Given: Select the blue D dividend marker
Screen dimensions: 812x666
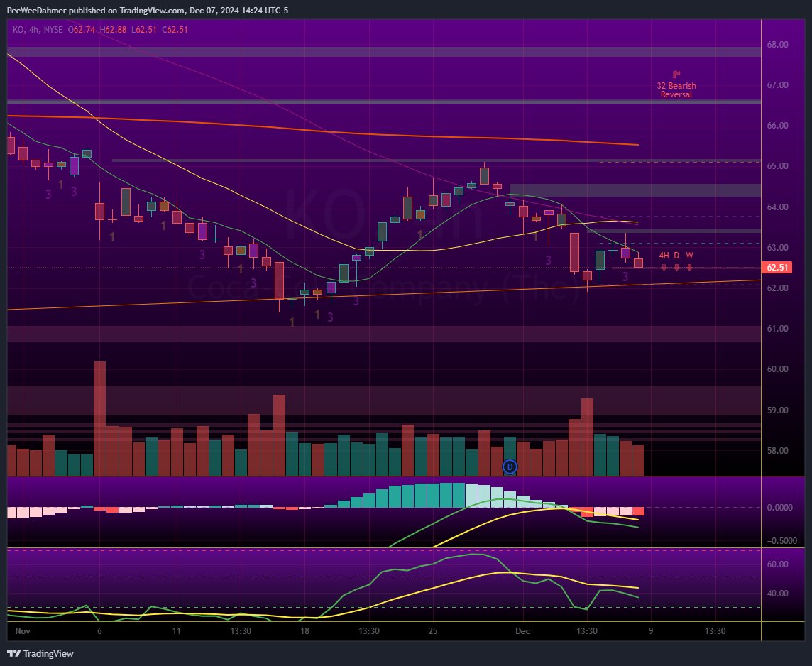Looking at the screenshot, I should [x=510, y=466].
